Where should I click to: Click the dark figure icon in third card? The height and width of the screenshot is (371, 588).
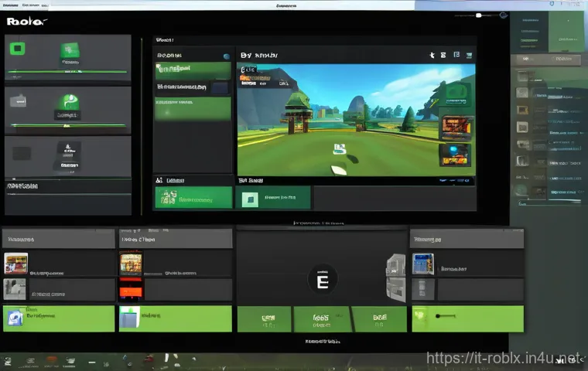pos(68,148)
